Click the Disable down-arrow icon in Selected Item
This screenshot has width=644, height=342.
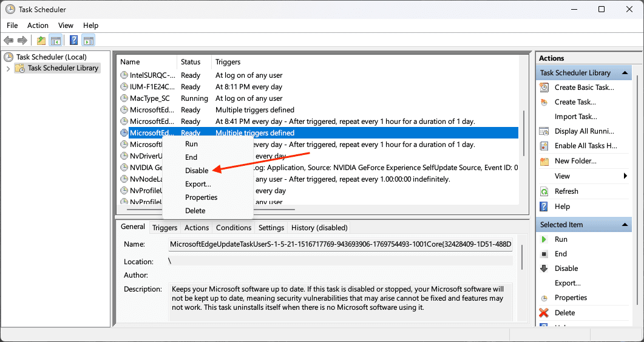coord(544,268)
